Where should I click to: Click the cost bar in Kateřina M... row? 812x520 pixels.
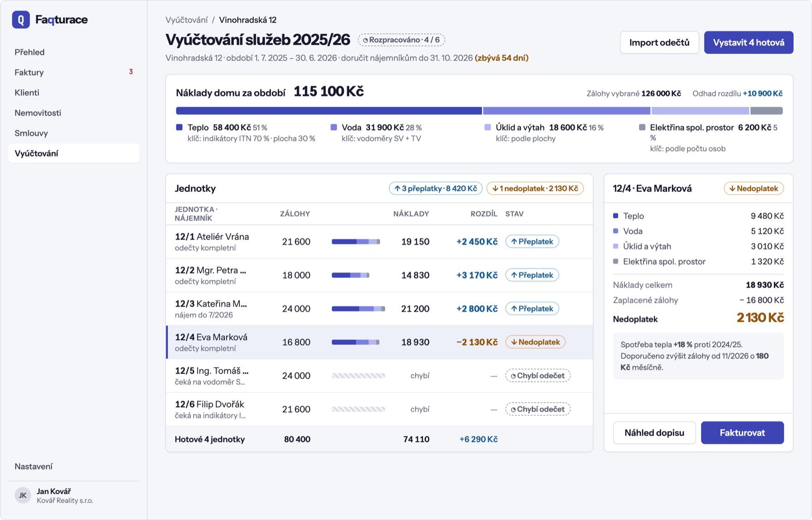click(358, 309)
